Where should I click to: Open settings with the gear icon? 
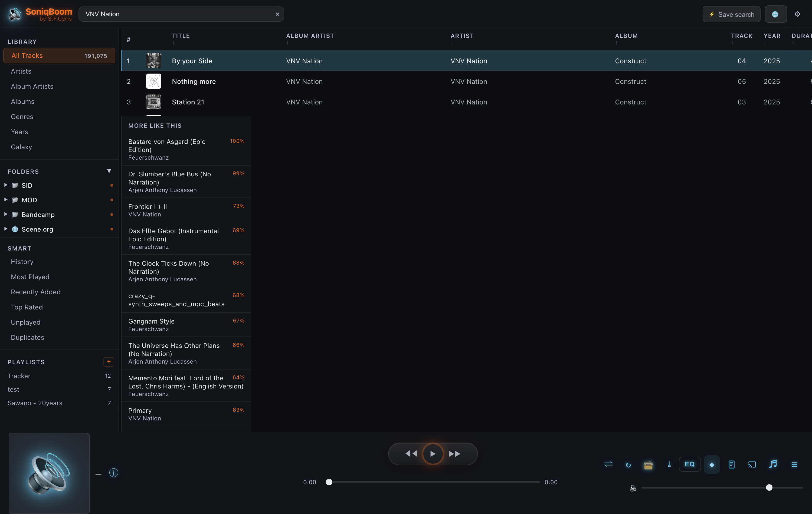(x=797, y=14)
